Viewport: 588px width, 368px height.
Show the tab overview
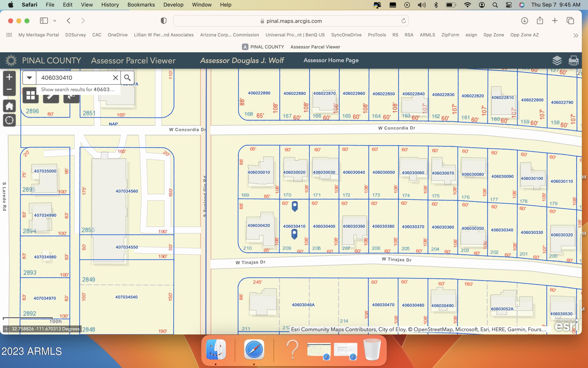click(x=570, y=21)
